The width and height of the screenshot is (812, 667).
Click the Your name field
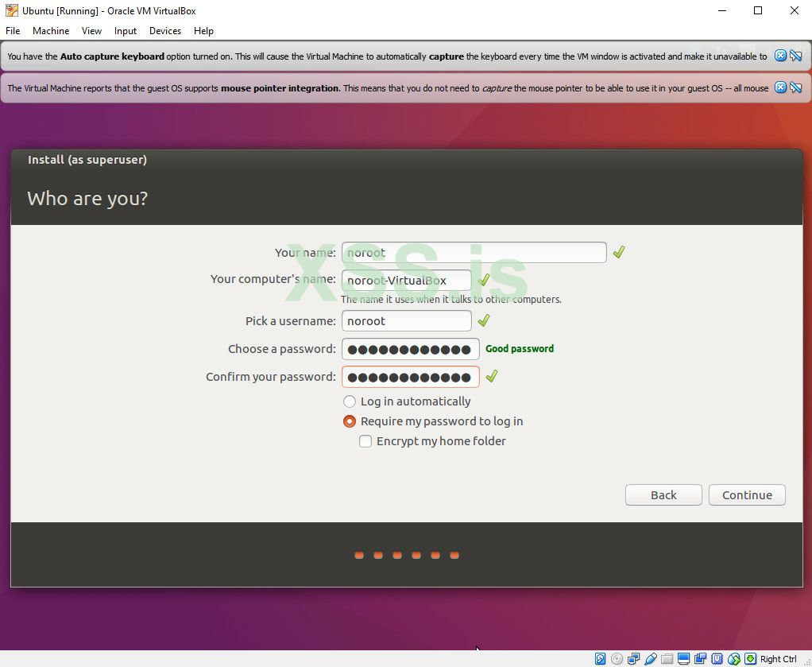(474, 252)
